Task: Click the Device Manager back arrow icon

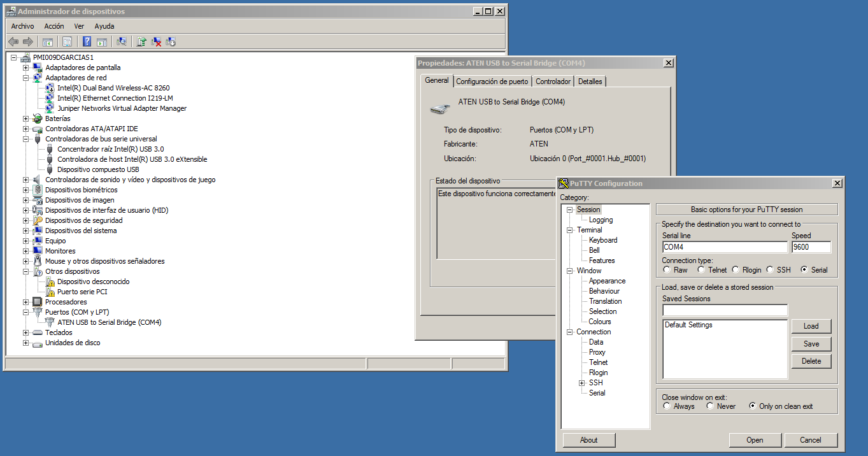Action: (x=13, y=41)
